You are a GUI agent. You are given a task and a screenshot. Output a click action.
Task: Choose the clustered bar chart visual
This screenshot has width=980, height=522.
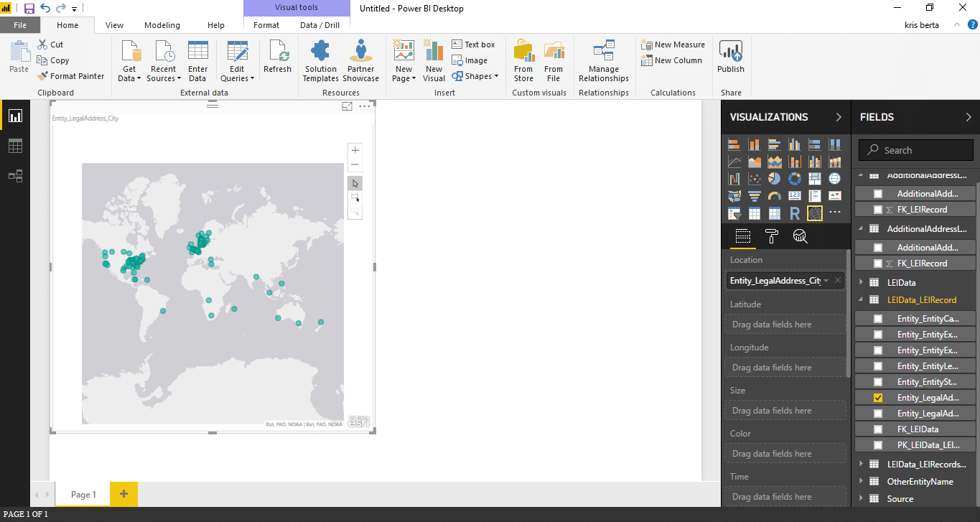(775, 144)
